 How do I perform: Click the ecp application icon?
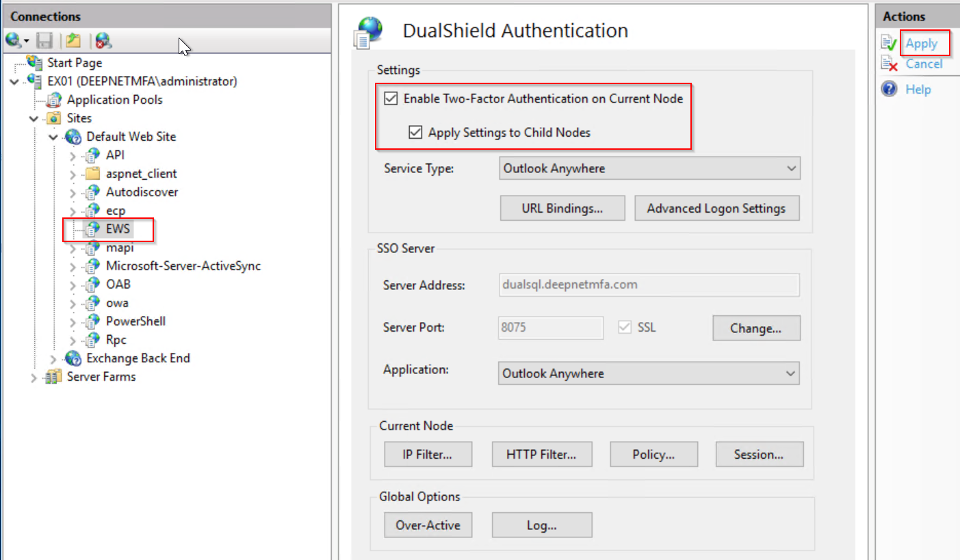click(93, 211)
